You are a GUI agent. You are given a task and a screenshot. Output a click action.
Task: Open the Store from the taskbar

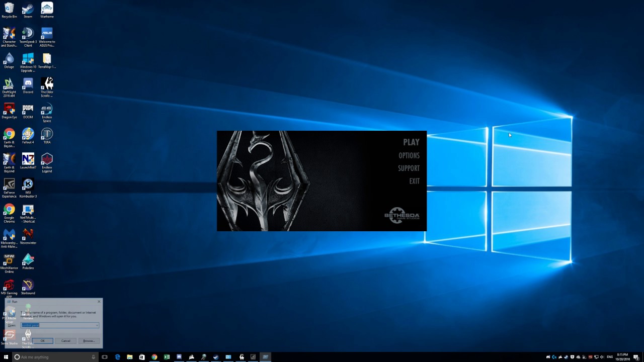[142, 357]
